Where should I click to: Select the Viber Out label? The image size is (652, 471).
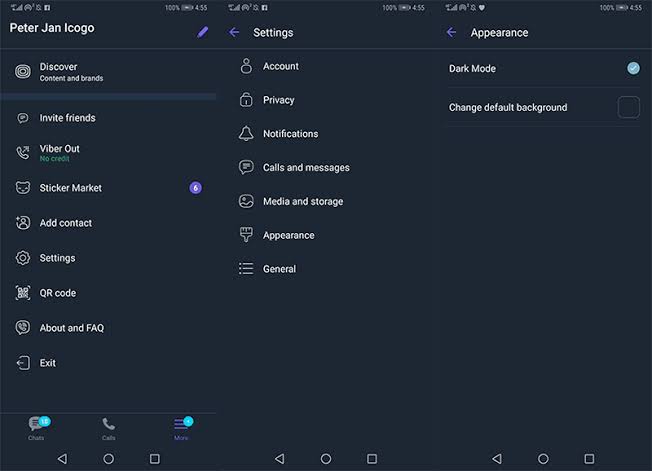pos(59,148)
